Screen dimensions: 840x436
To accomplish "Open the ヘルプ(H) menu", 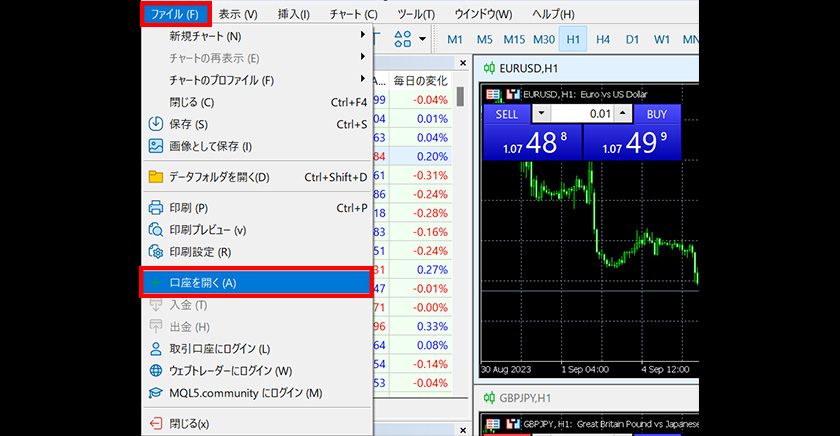I will [x=553, y=14].
